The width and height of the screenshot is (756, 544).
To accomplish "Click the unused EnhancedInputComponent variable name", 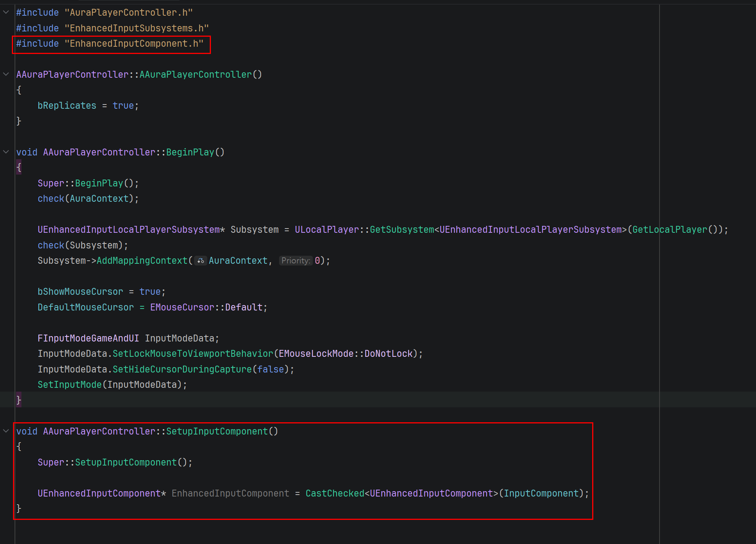I will click(x=230, y=493).
